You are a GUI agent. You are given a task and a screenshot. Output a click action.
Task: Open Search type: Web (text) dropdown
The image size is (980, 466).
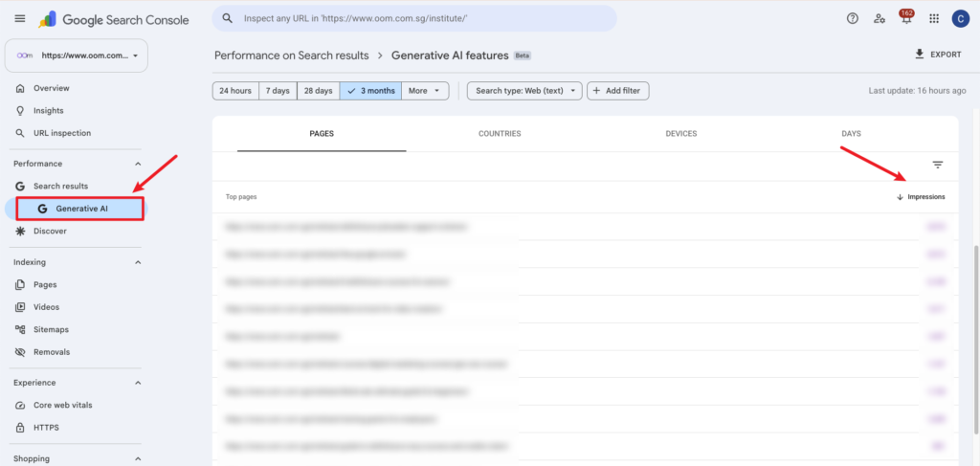pos(525,91)
